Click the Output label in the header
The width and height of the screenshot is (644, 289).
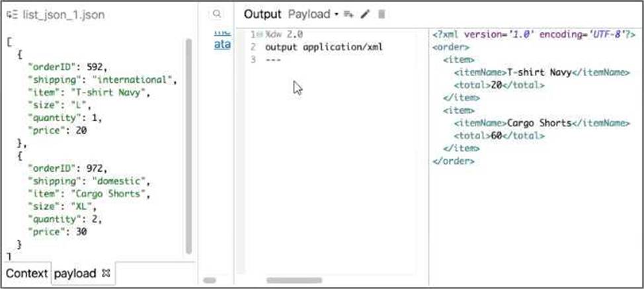(262, 14)
